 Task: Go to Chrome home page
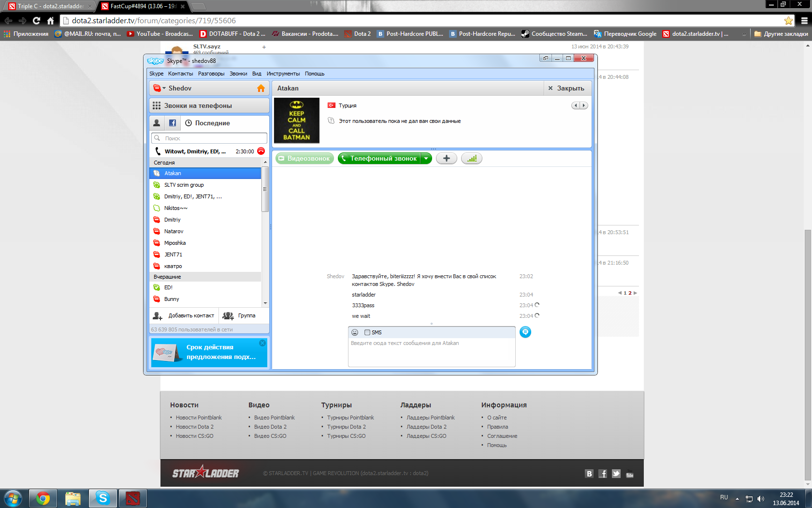(x=50, y=21)
